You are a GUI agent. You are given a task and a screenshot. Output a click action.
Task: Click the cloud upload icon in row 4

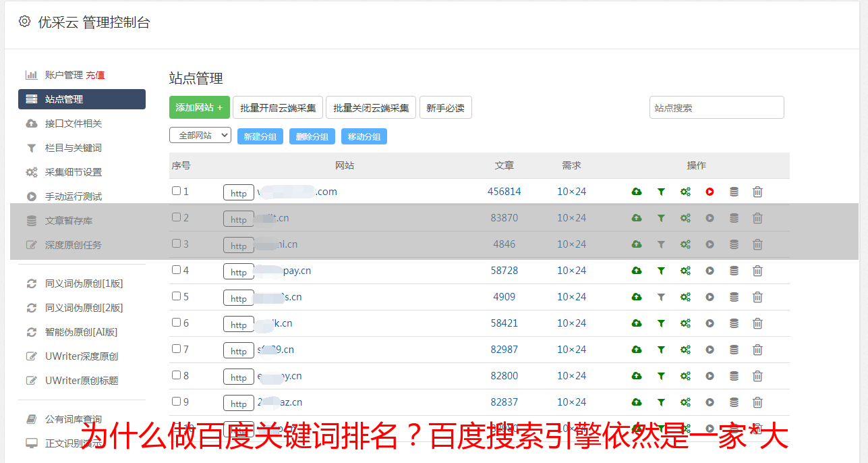[637, 271]
